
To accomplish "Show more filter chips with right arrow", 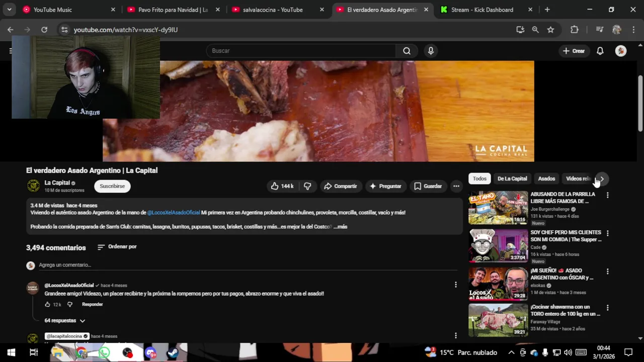I will 602,178.
